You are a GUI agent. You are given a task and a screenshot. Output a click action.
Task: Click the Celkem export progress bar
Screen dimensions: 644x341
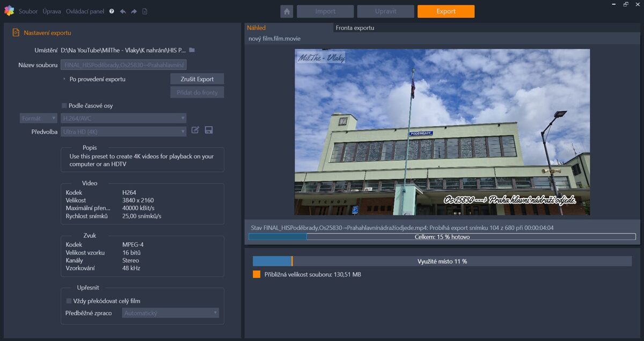442,236
